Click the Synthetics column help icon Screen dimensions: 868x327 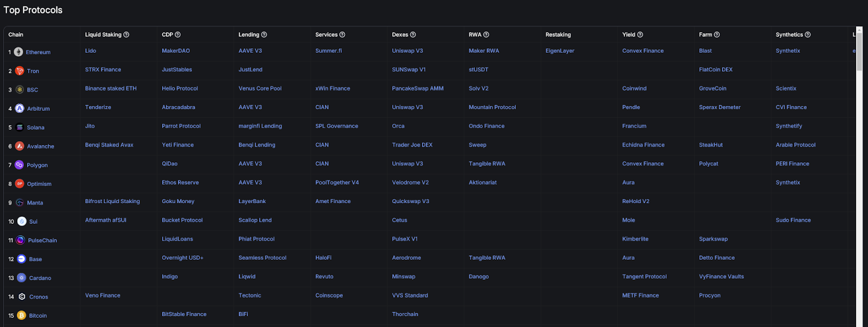[x=808, y=35]
